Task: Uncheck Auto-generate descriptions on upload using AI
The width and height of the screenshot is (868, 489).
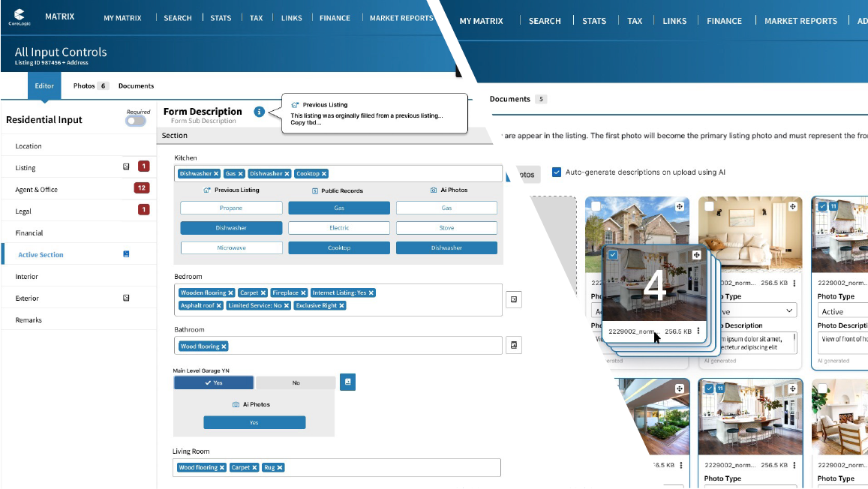Action: (x=556, y=172)
